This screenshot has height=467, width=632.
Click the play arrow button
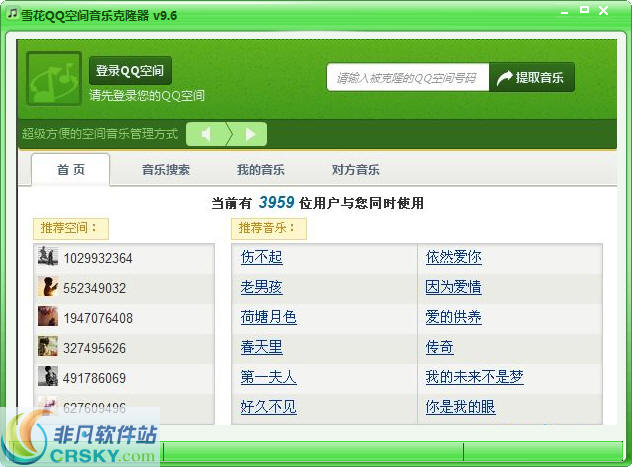250,134
